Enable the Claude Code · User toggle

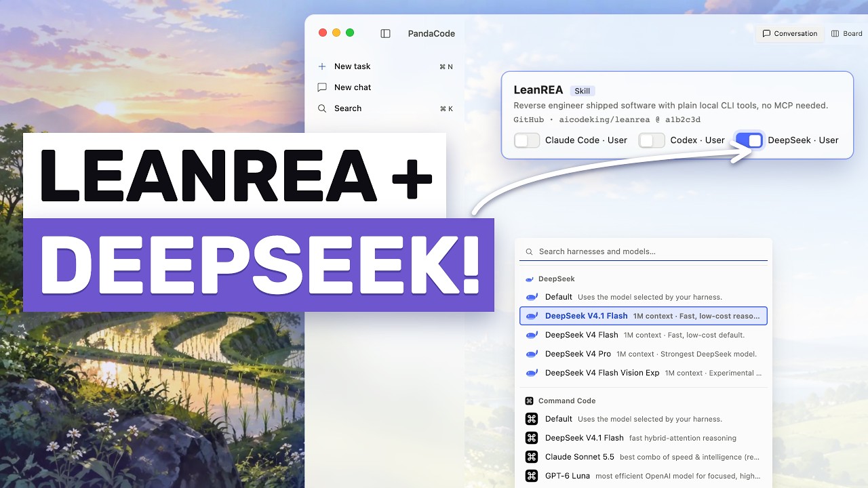click(527, 140)
